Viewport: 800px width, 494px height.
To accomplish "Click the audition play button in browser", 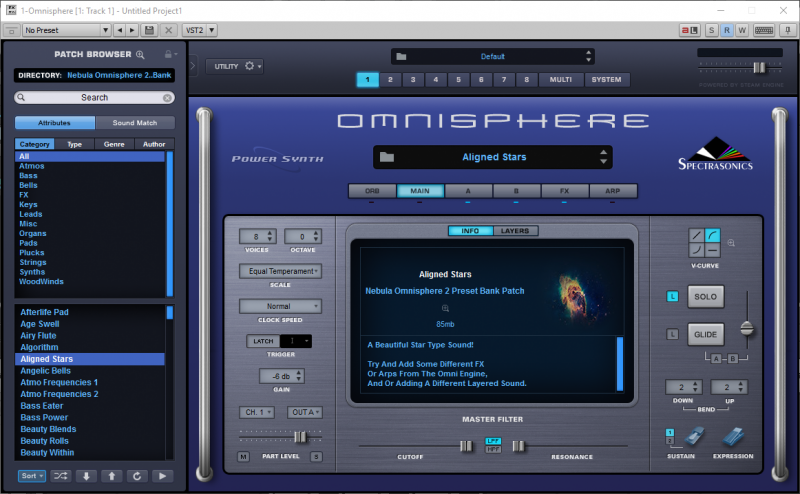I will coord(162,476).
